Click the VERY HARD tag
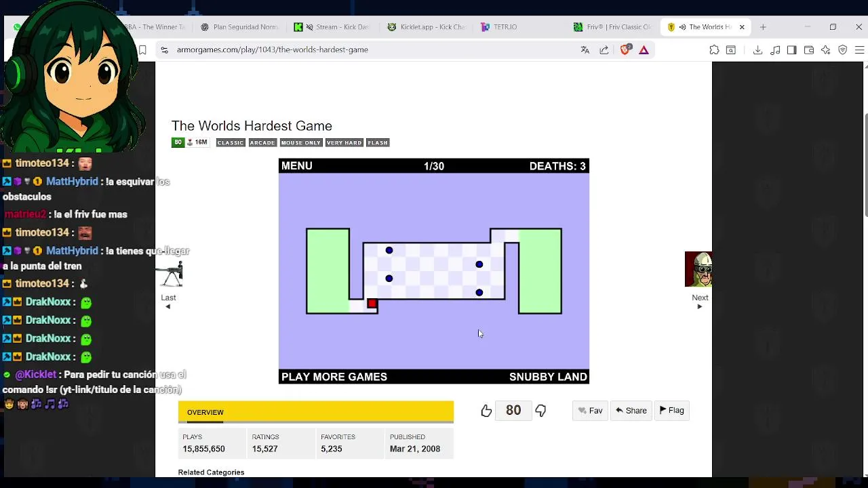The image size is (868, 488). coord(344,142)
